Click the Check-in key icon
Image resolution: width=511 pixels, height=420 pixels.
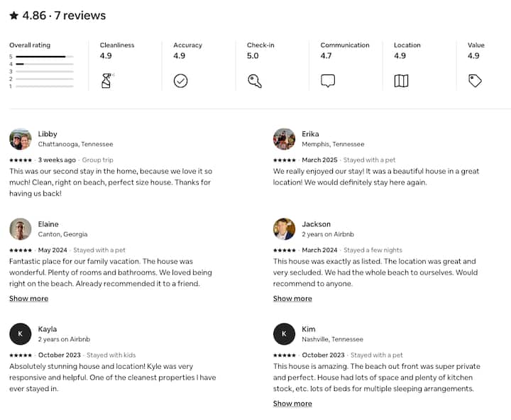tap(254, 81)
